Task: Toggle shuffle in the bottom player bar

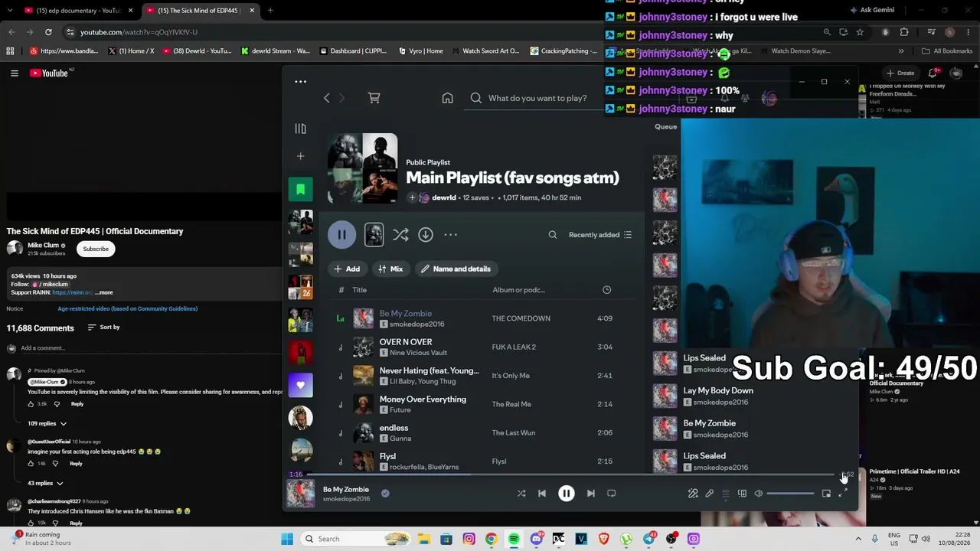Action: coord(521,494)
